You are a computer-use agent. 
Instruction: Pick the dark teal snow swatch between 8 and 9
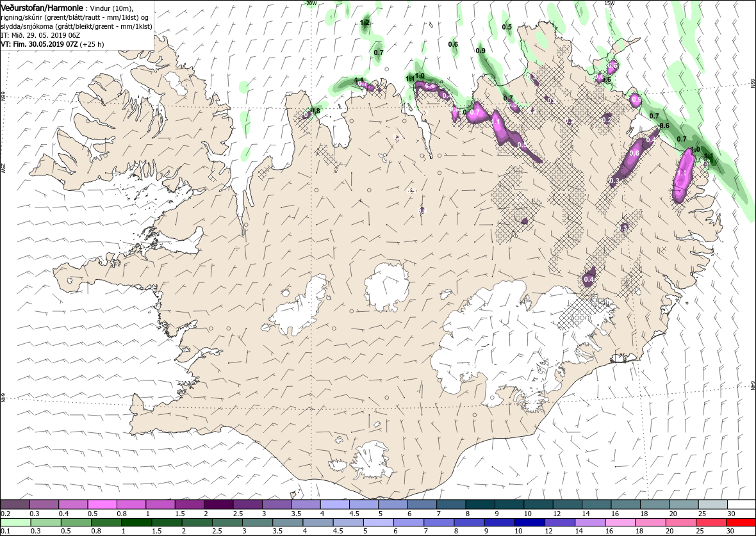coord(481,505)
